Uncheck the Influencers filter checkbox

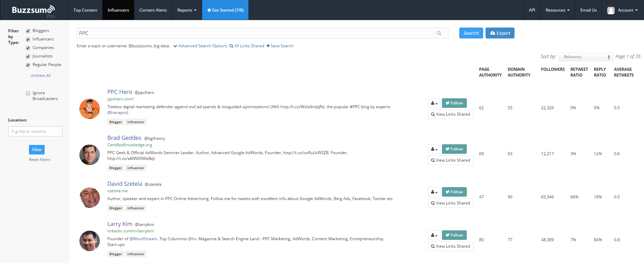(28, 39)
